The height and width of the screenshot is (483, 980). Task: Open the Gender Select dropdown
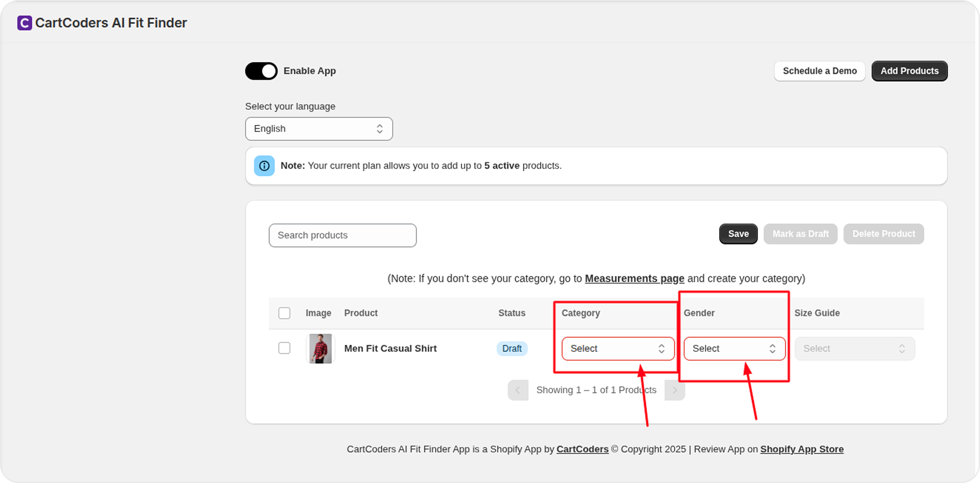[x=734, y=348]
